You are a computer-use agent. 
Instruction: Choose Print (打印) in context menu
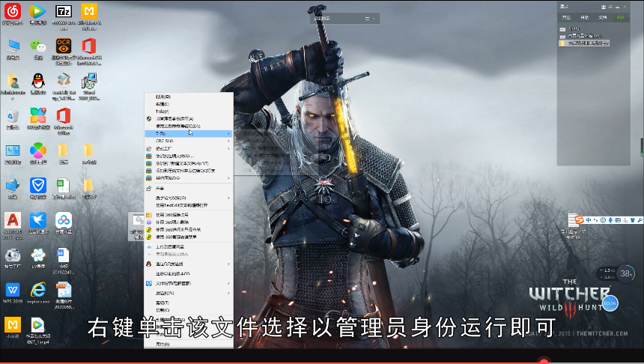pos(189,112)
